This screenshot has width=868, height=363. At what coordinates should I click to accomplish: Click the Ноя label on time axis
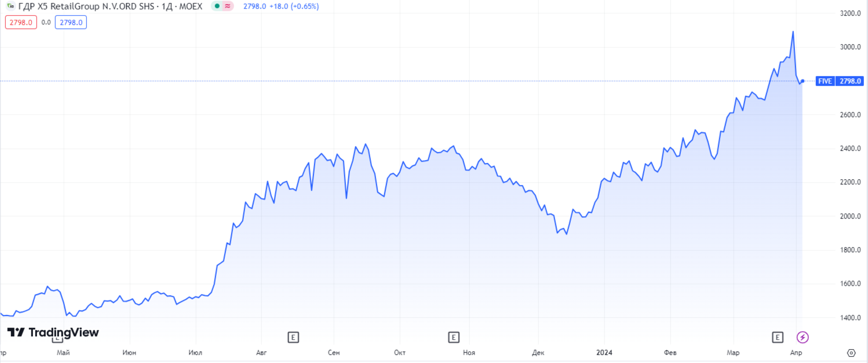469,352
